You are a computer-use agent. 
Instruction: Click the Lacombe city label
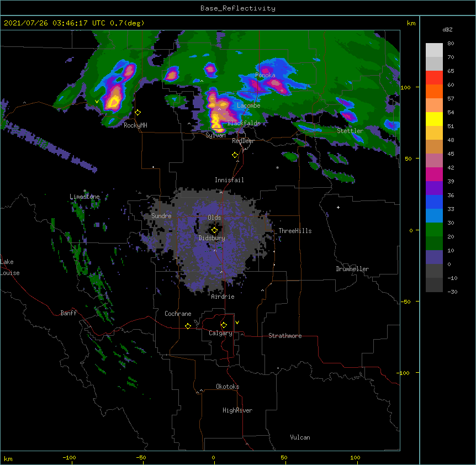248,105
